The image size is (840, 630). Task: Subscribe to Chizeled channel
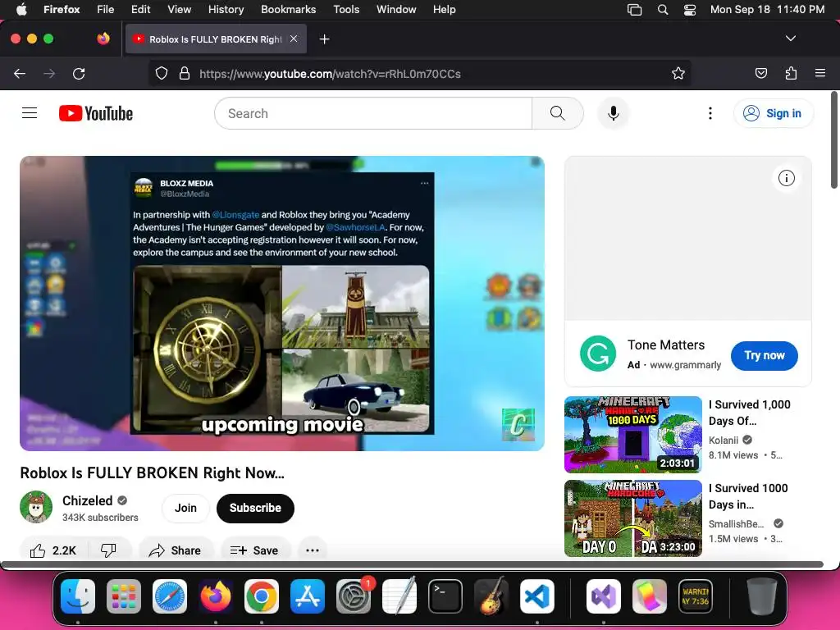click(x=255, y=508)
